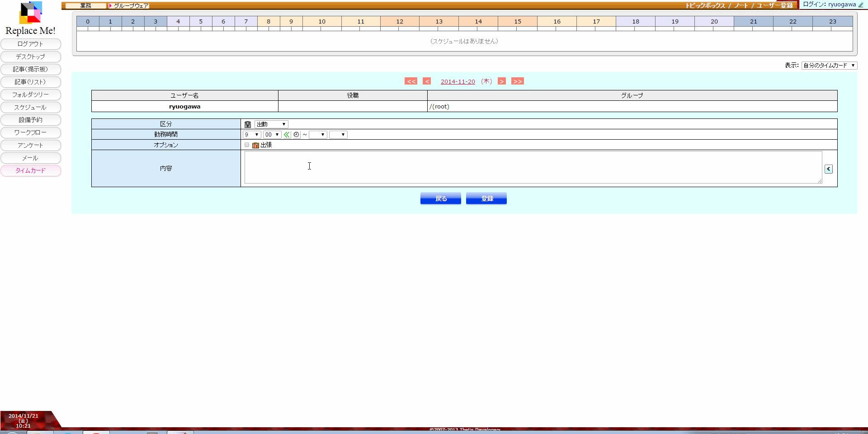Click the clock icon to set current time
The height and width of the screenshot is (434, 868).
coord(296,135)
